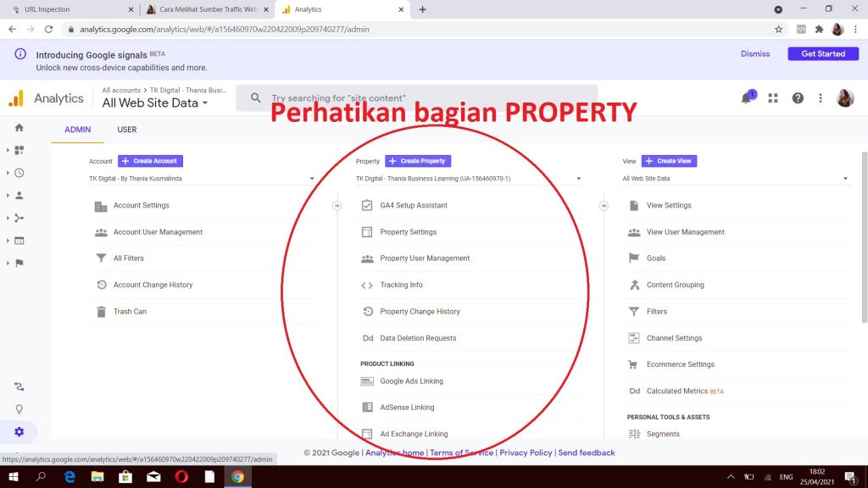Click the page vertical scrollbar

click(864, 238)
